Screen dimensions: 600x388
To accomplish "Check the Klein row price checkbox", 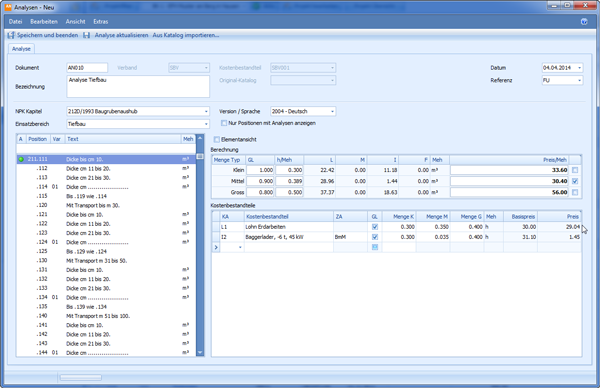I will pyautogui.click(x=575, y=170).
